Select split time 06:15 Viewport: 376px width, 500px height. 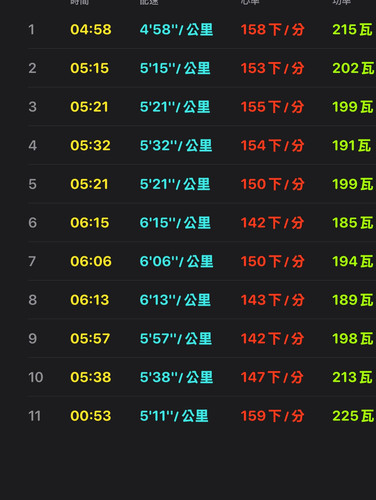(90, 223)
